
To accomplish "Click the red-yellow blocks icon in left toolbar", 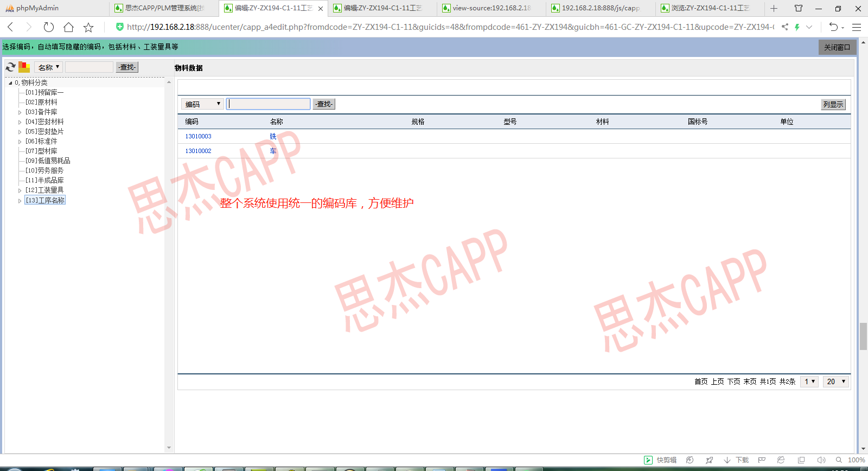I will [x=24, y=67].
